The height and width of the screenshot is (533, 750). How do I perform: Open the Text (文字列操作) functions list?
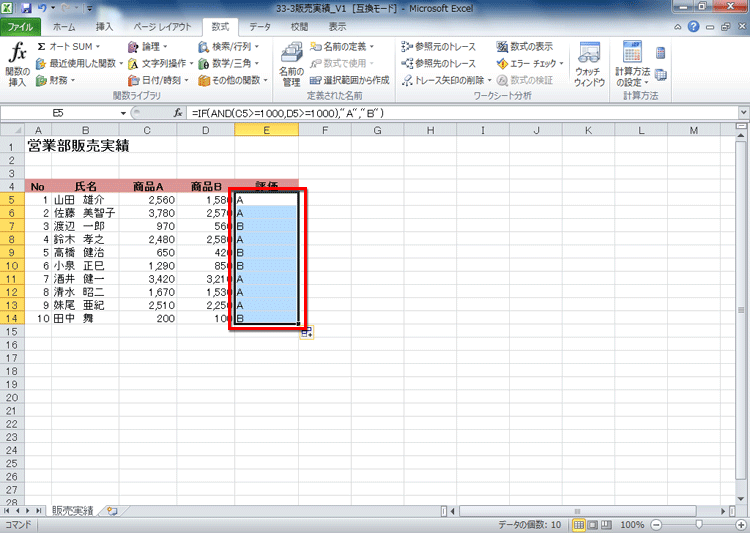coord(161,63)
